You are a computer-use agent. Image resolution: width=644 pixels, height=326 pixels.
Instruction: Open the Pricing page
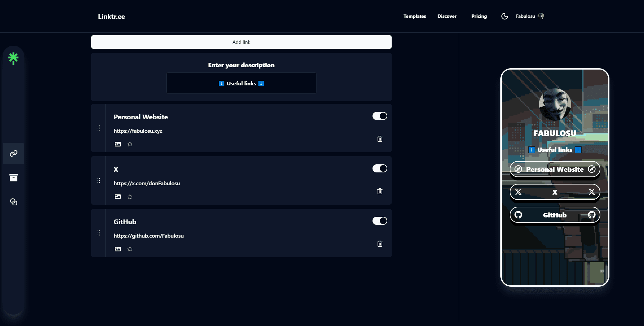click(x=479, y=16)
